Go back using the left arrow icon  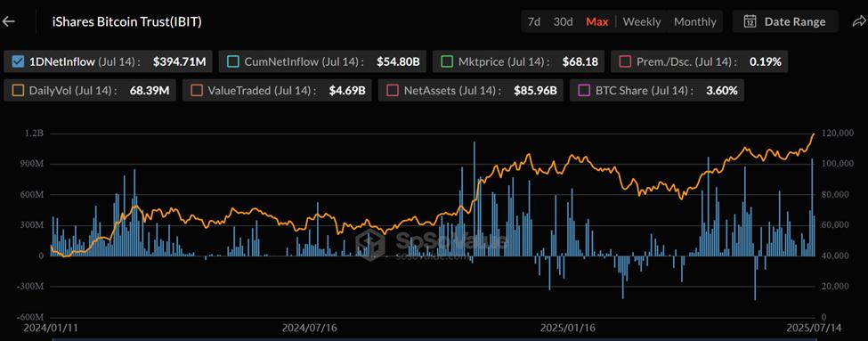pyautogui.click(x=9, y=21)
